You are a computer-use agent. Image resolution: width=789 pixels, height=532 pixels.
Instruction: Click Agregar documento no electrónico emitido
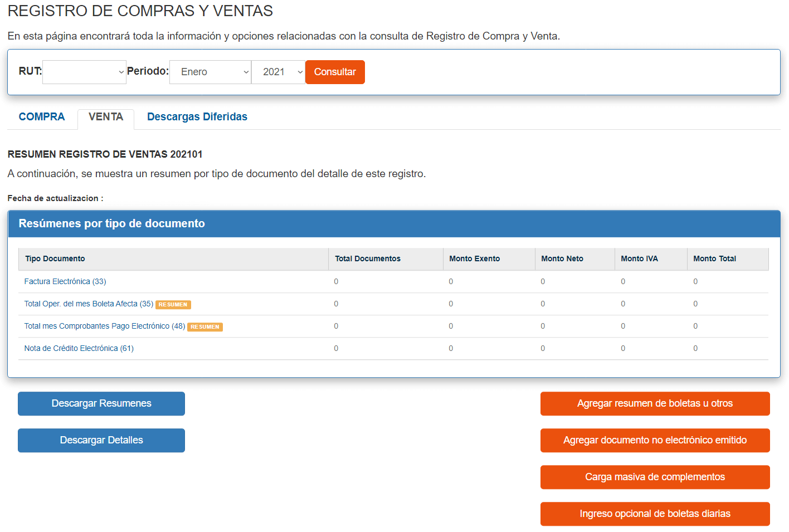(x=655, y=440)
